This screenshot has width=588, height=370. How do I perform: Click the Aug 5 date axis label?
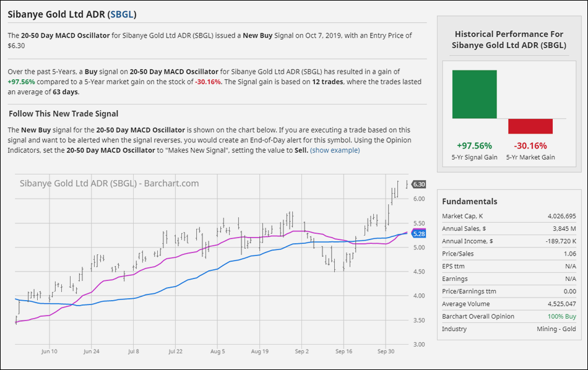[x=217, y=351]
